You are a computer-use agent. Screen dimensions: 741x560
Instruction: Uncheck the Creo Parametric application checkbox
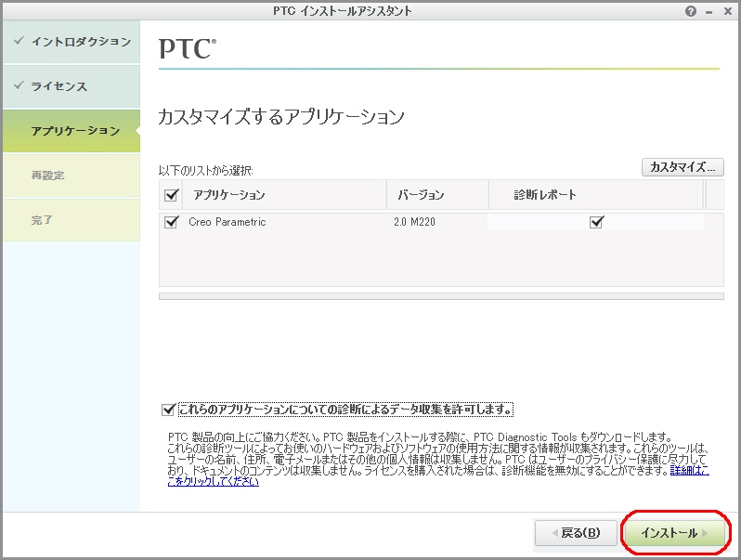click(171, 222)
